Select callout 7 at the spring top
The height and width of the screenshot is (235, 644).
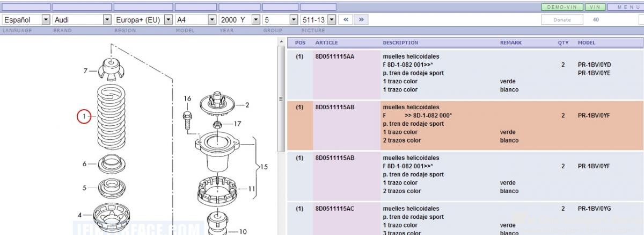click(85, 70)
